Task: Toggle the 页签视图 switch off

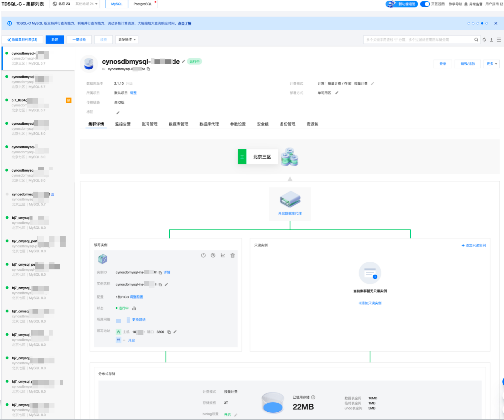Action: (425, 4)
